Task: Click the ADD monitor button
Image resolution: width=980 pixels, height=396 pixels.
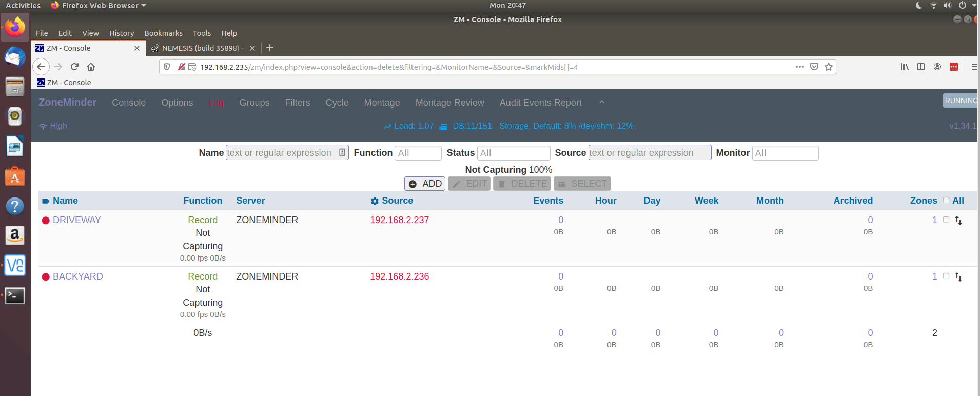Action: point(425,184)
